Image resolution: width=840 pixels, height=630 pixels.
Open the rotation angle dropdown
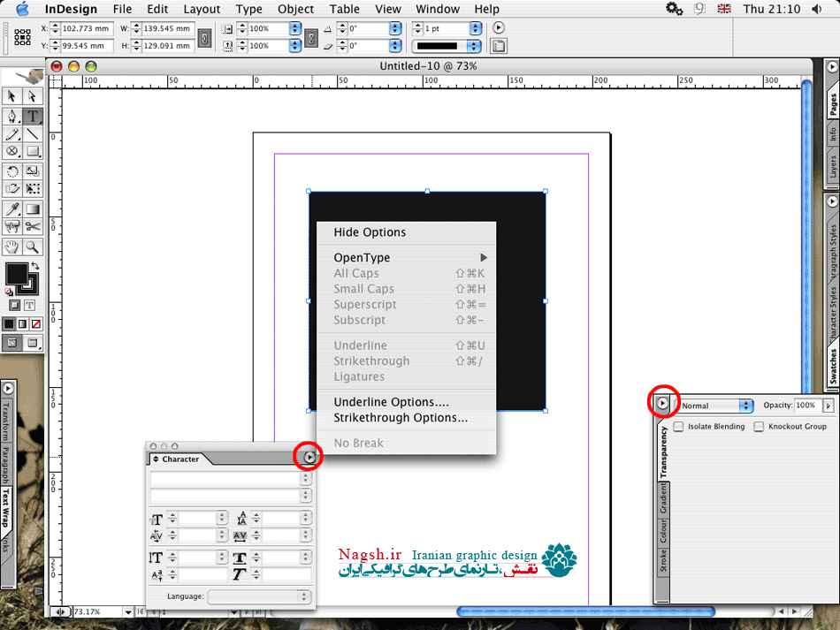395,28
